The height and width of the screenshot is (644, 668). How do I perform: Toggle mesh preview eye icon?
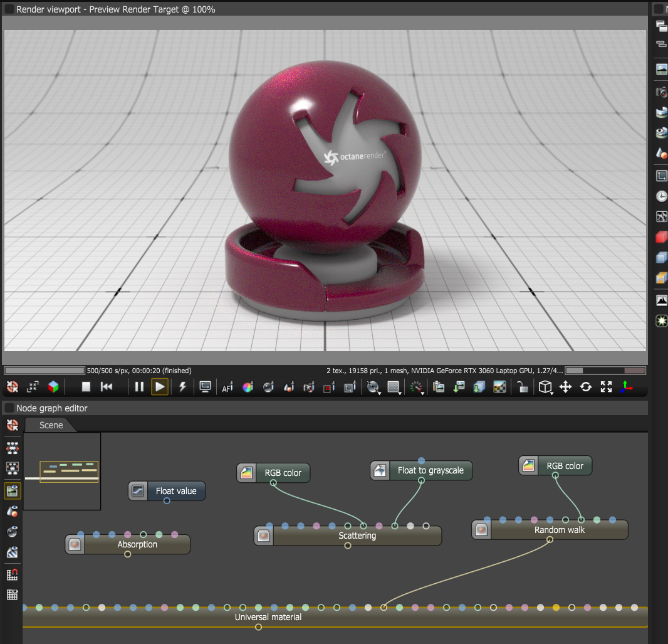13,511
